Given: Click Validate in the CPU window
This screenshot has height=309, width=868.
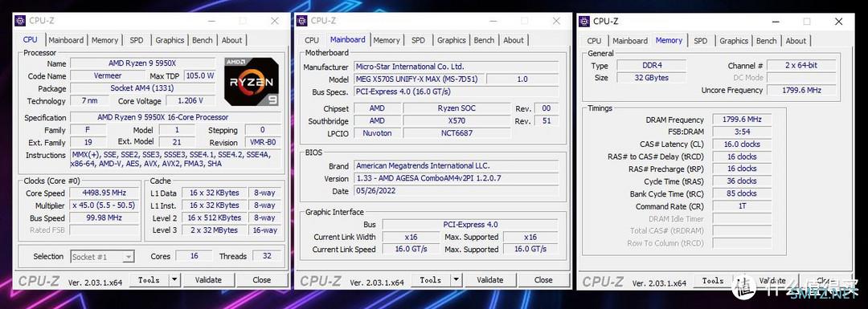Looking at the screenshot, I should tap(208, 279).
